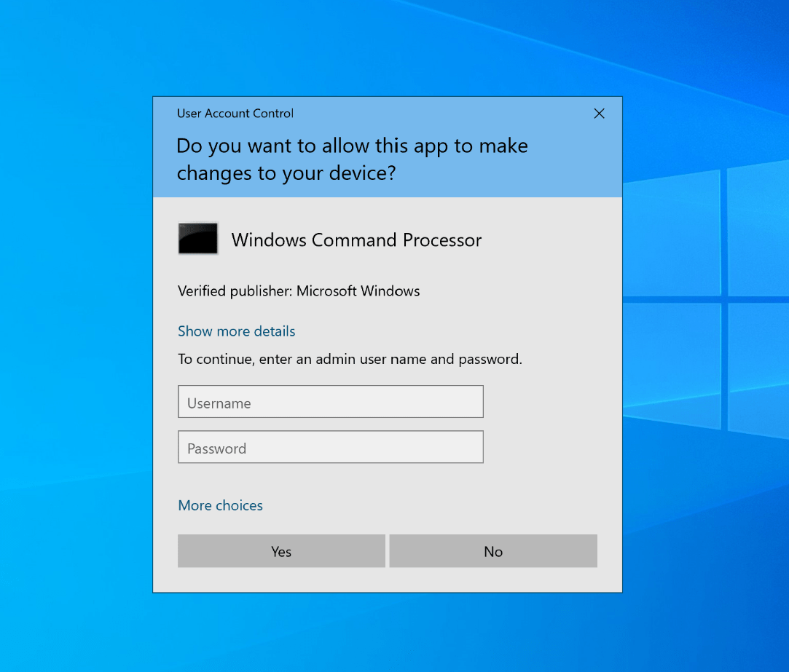This screenshot has height=672, width=789.
Task: Click the gray dialog area beneath Yes button
Action: [x=281, y=580]
